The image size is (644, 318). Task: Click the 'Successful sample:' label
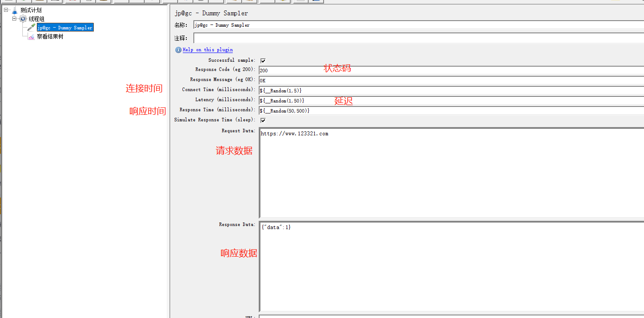[x=231, y=60]
